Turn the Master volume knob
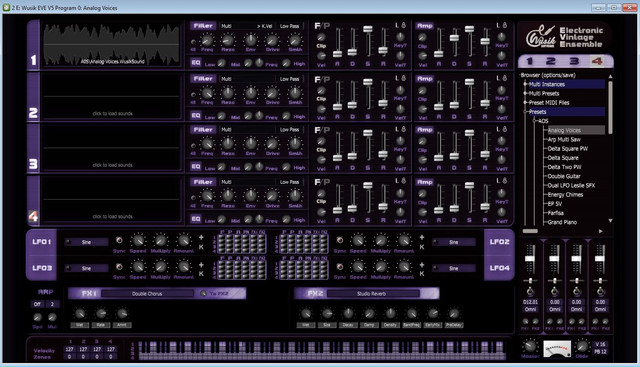 530,346
